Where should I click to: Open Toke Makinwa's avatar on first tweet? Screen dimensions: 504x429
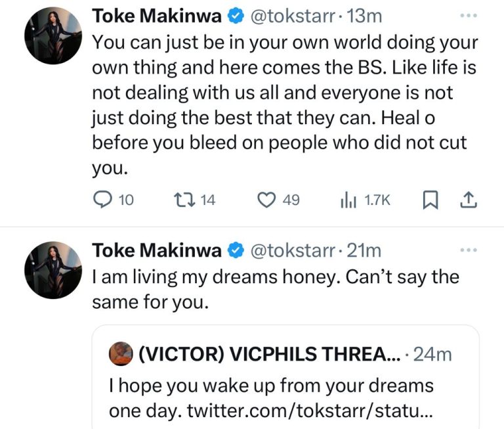pos(53,36)
